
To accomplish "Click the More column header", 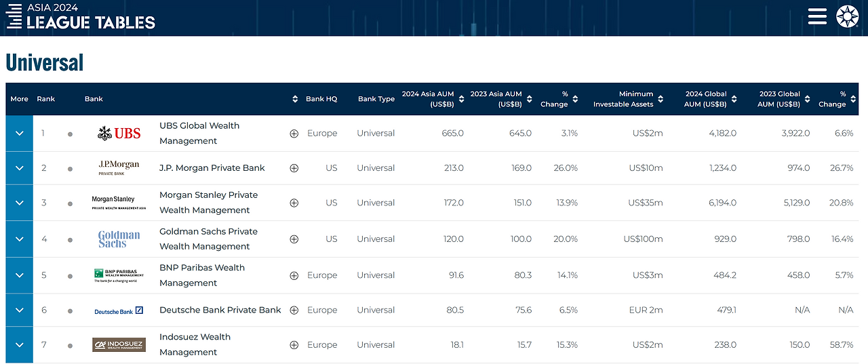I will [x=19, y=99].
